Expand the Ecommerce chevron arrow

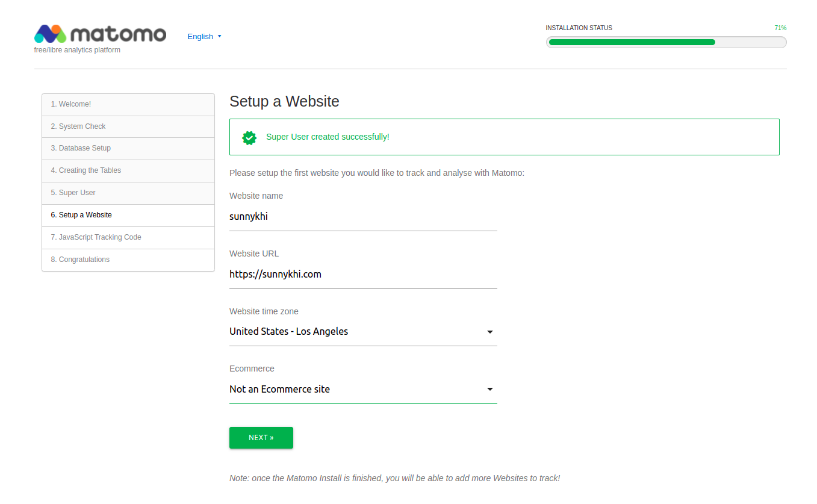[489, 389]
